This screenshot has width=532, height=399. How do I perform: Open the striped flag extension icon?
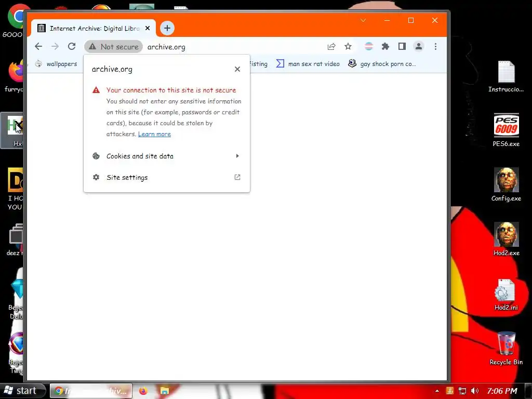(369, 46)
